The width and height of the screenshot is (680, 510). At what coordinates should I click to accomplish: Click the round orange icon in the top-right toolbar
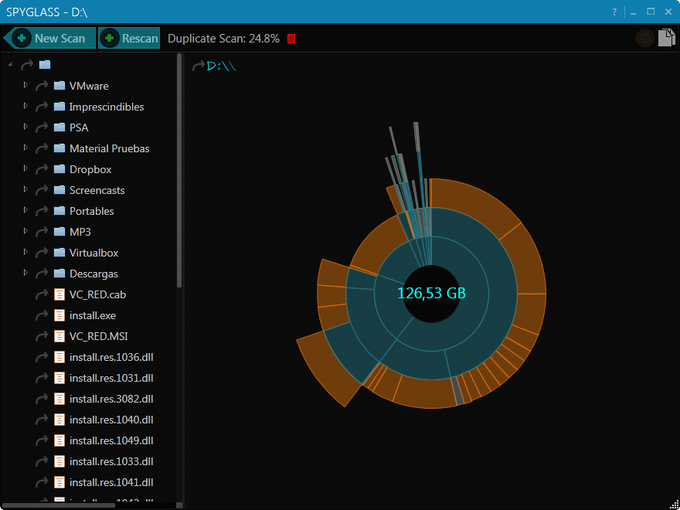646,39
